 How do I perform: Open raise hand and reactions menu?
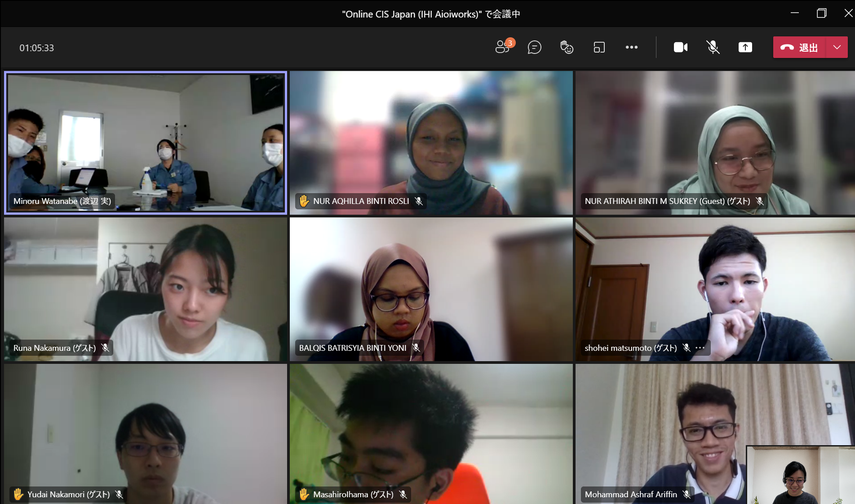tap(567, 47)
